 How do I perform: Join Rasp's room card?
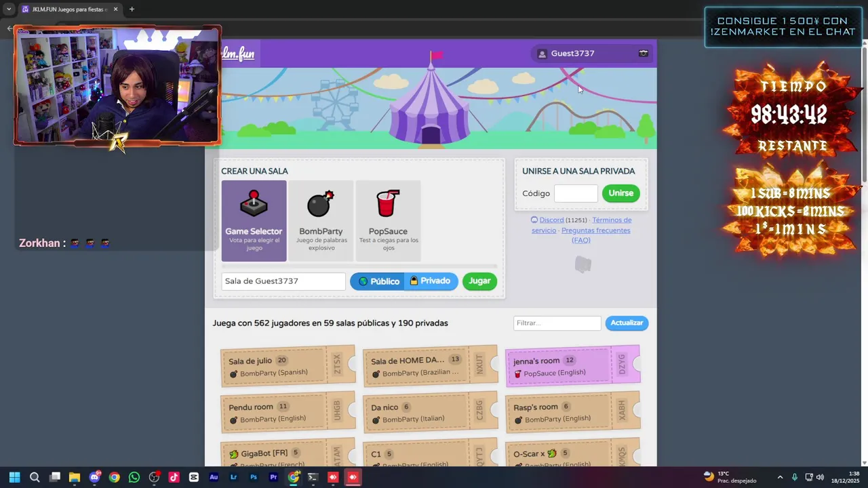(573, 412)
